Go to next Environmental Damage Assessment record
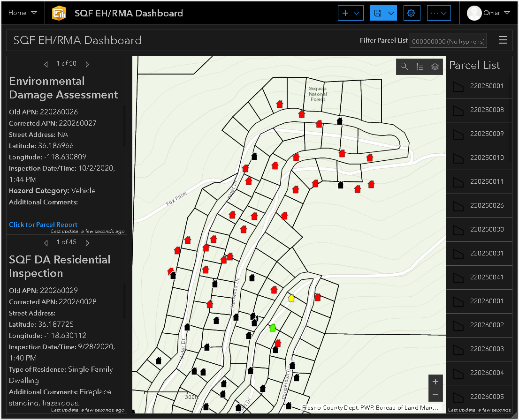Screen dimensions: 519x420 tap(87, 64)
